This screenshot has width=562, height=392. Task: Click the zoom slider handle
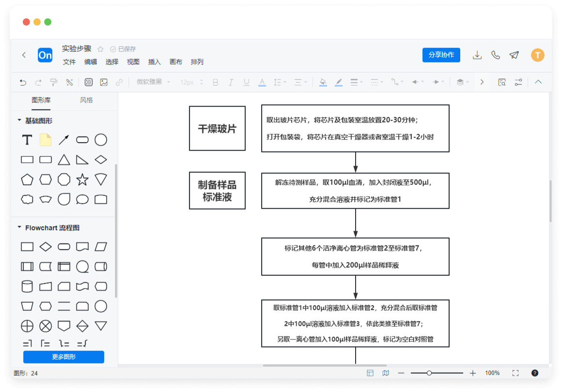pyautogui.click(x=429, y=373)
